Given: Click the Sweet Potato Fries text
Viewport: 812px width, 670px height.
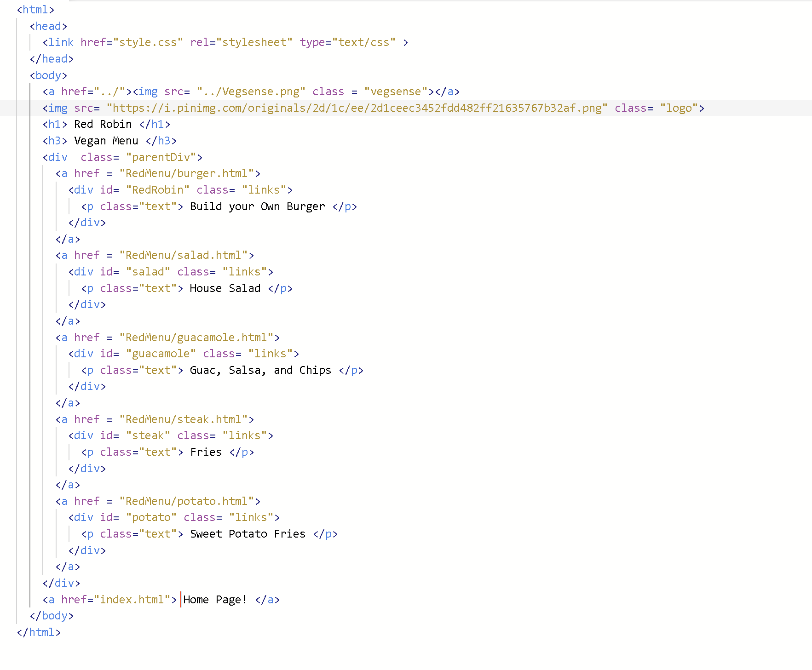Looking at the screenshot, I should (248, 534).
